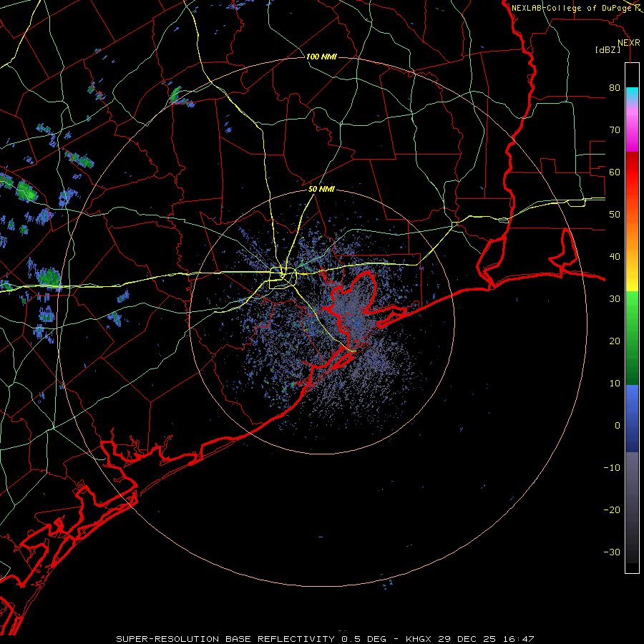Click the 50 value on dBZ scale
Image resolution: width=644 pixels, height=644 pixels.
pos(615,215)
